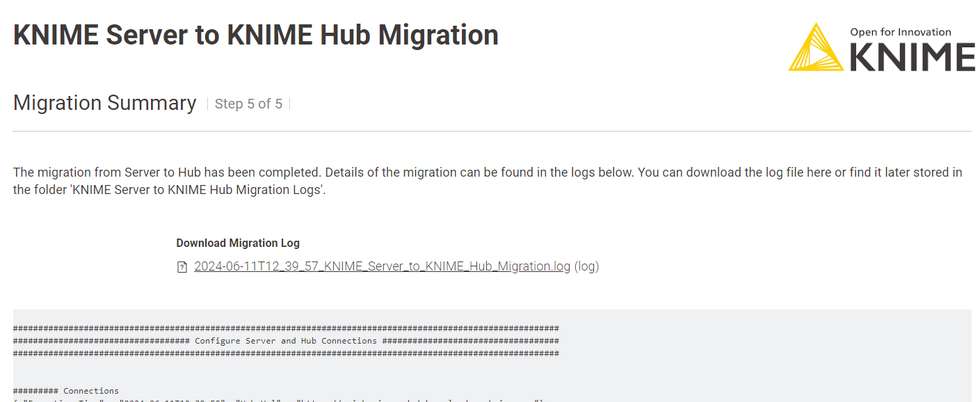Click the KNIME wordmark text in logo

(x=913, y=56)
